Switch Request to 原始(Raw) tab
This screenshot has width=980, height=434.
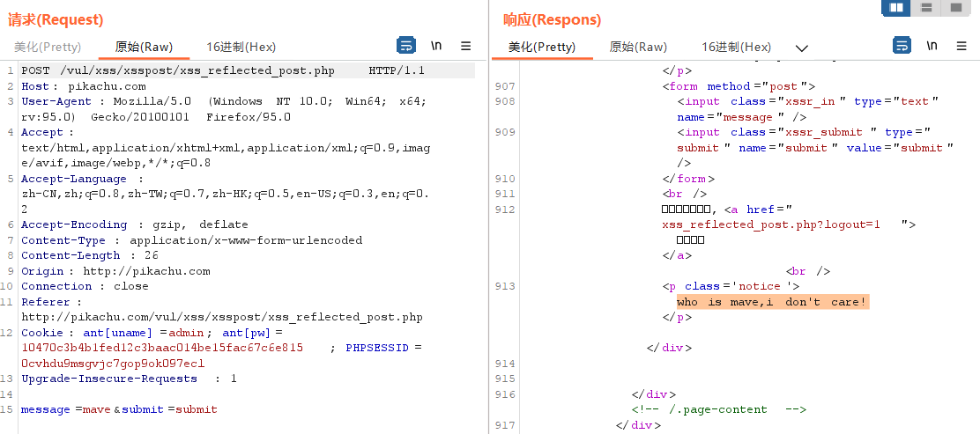click(x=144, y=47)
